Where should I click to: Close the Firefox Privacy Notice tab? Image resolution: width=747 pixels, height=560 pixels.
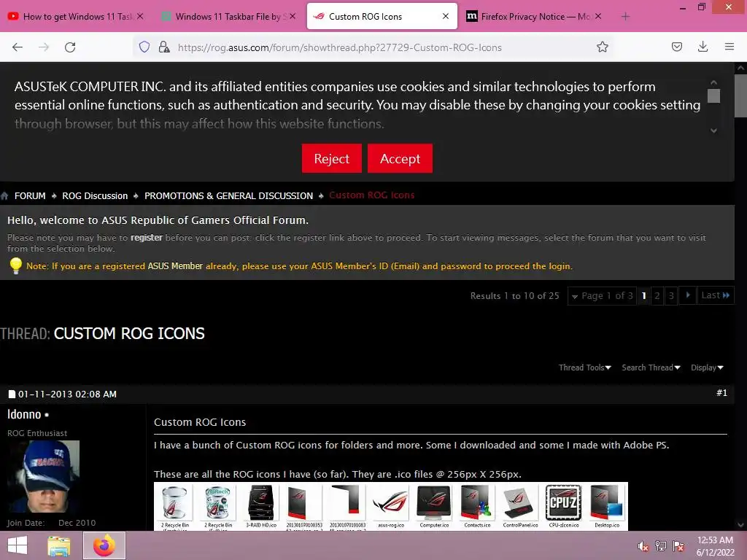click(x=598, y=16)
